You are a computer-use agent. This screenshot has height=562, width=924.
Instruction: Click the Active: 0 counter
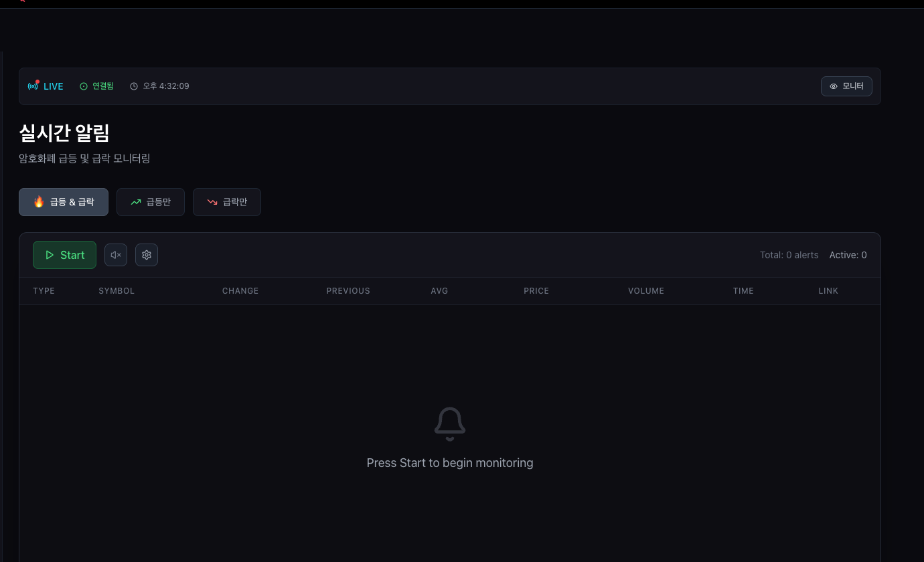tap(848, 255)
